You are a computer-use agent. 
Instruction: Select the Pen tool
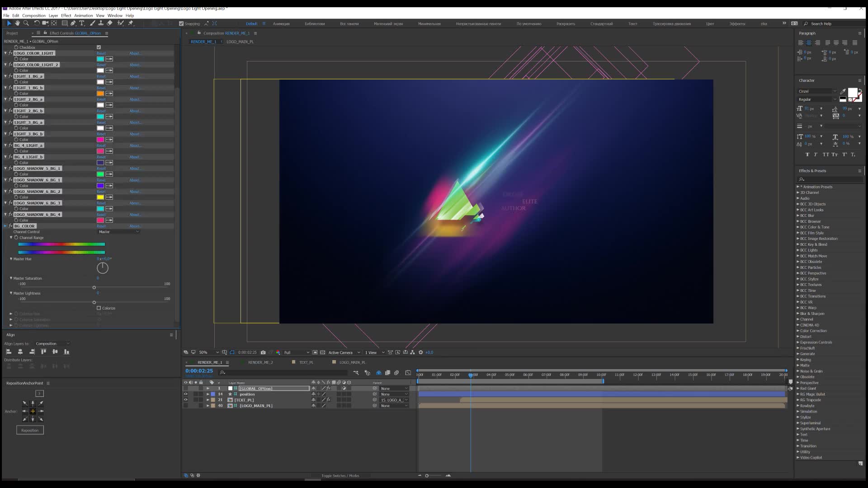[73, 23]
